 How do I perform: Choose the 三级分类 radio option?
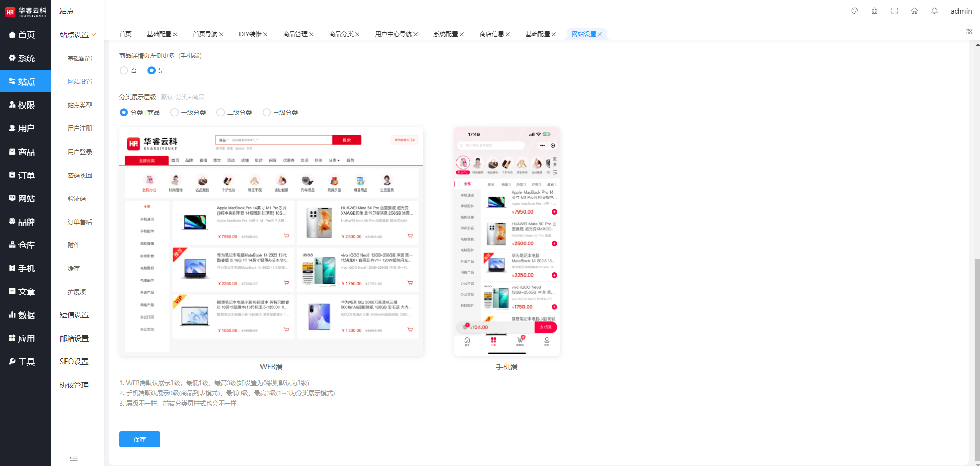click(x=267, y=113)
